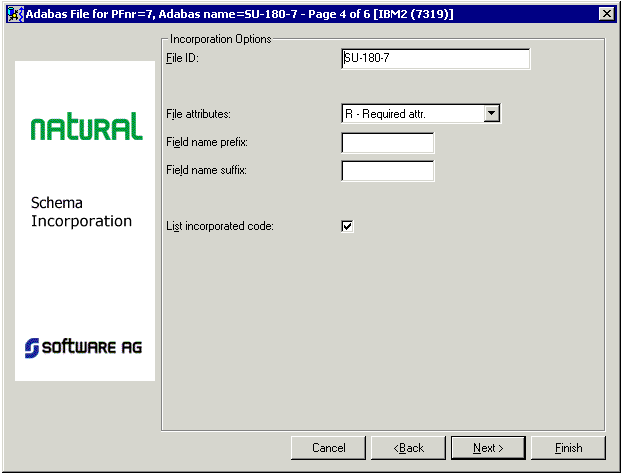This screenshot has height=474, width=622.
Task: Click the 'Field name suffix:' label
Action: click(206, 171)
